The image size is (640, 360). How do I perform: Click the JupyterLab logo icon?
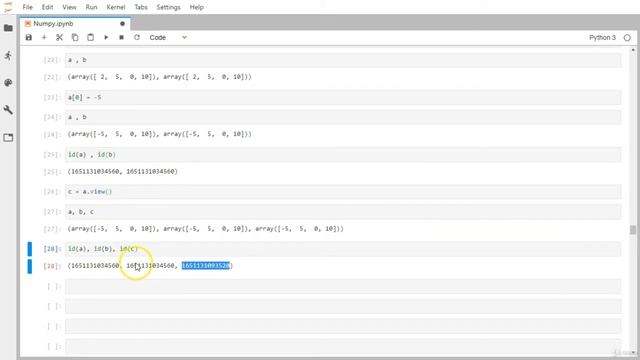8,7
